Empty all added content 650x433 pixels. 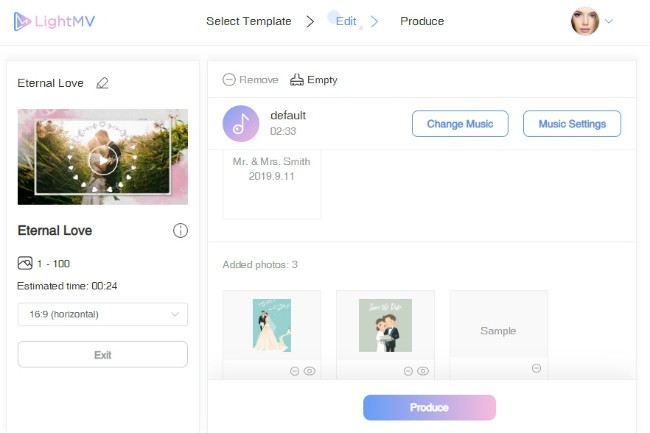(x=313, y=80)
